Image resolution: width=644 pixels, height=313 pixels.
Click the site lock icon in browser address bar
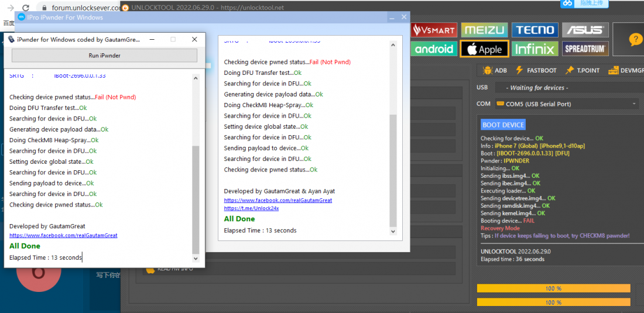pyautogui.click(x=44, y=8)
